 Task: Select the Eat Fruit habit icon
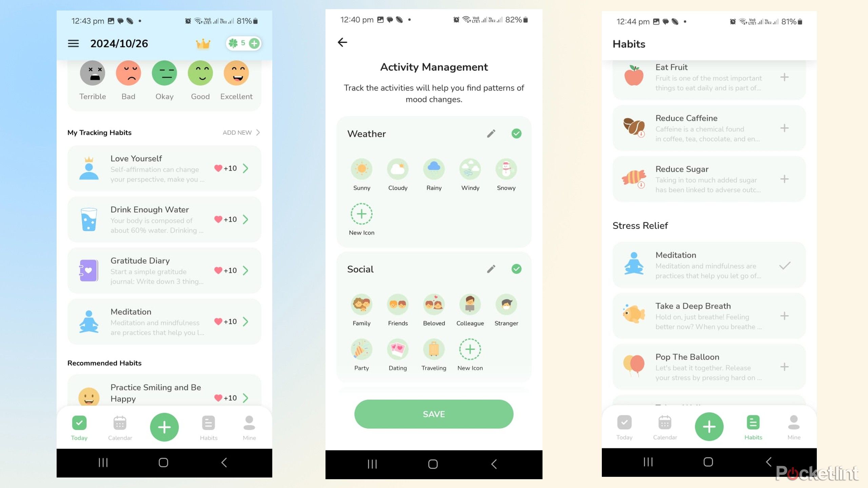click(634, 76)
